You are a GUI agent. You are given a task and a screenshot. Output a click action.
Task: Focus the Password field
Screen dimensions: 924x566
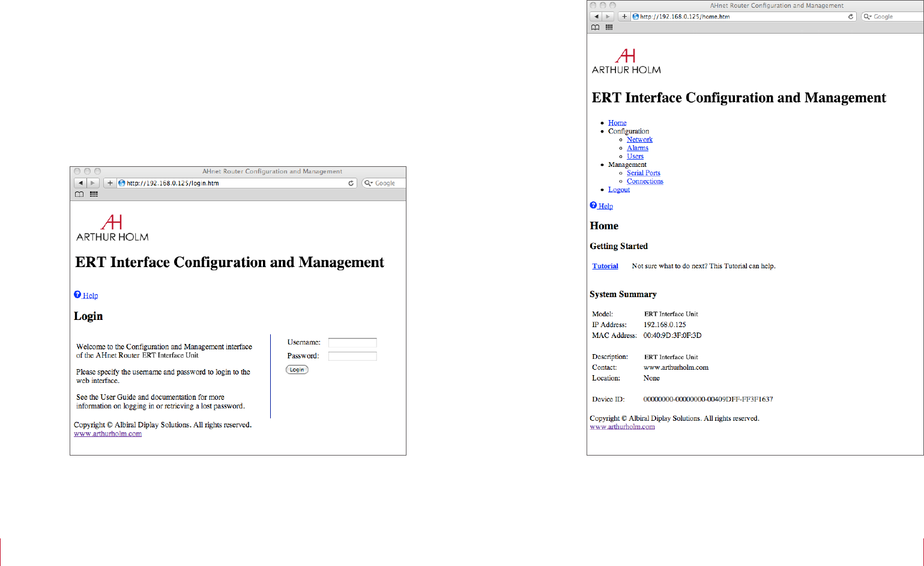point(352,357)
